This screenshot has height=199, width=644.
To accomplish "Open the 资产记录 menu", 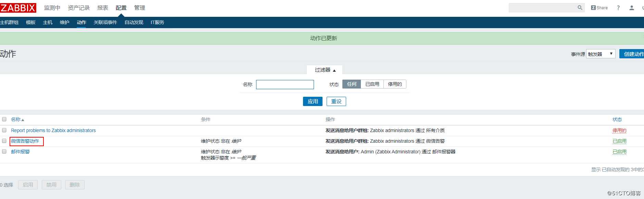I will click(79, 8).
